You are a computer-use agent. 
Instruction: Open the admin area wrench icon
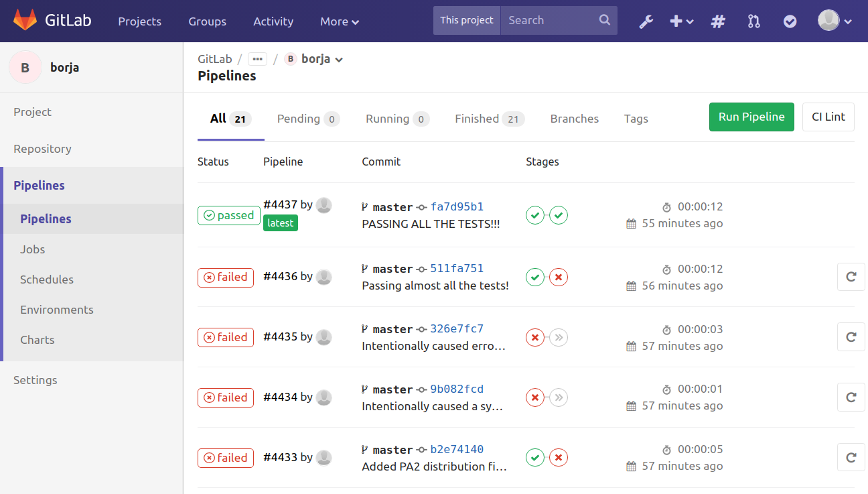[646, 21]
